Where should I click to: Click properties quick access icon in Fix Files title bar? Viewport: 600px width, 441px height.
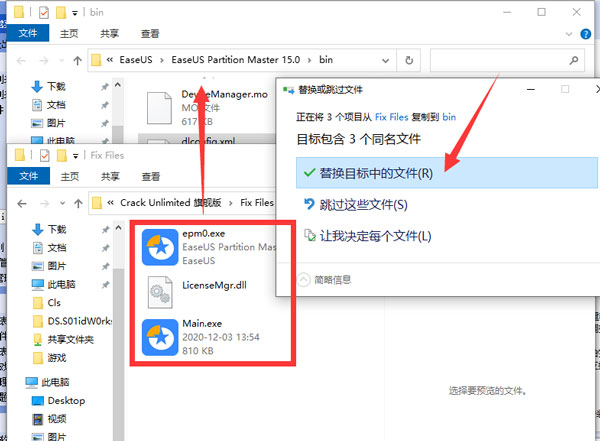click(x=44, y=155)
